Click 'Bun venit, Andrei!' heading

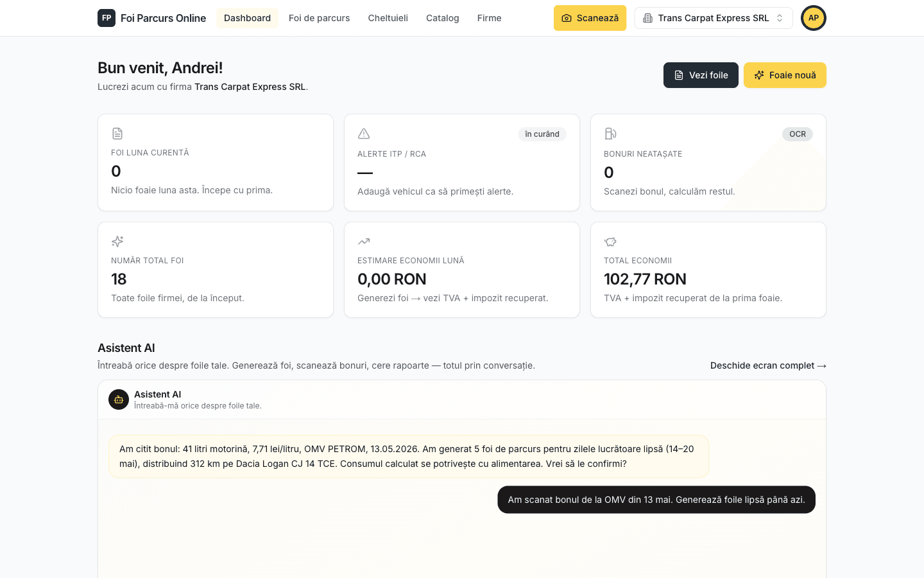[x=160, y=68]
